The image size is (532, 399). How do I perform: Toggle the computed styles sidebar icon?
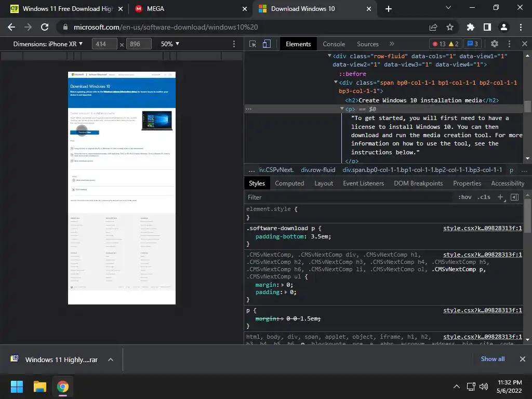pyautogui.click(x=514, y=197)
